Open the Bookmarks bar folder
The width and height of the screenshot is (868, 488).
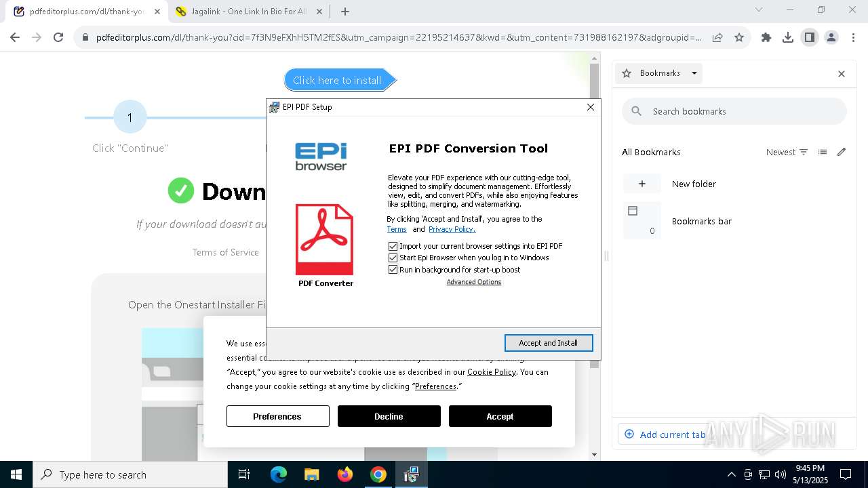click(x=734, y=221)
